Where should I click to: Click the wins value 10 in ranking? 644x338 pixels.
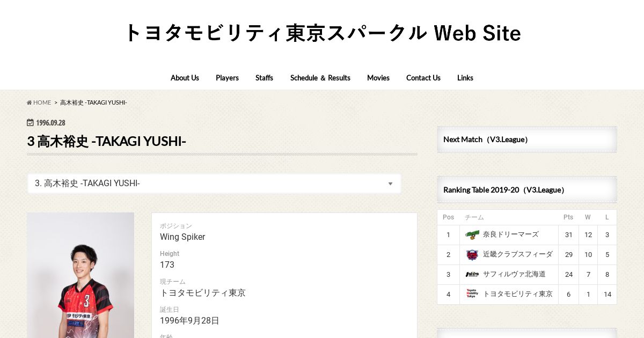tap(588, 254)
